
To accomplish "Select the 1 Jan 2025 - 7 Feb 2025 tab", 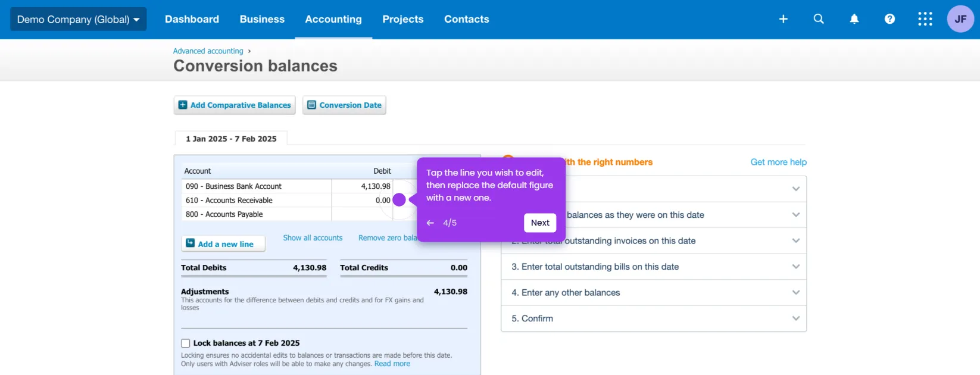I will pos(231,139).
